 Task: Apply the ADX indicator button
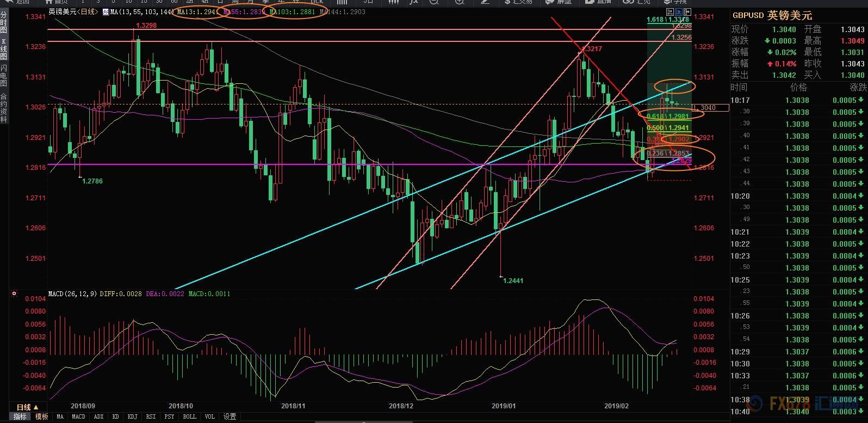100,416
